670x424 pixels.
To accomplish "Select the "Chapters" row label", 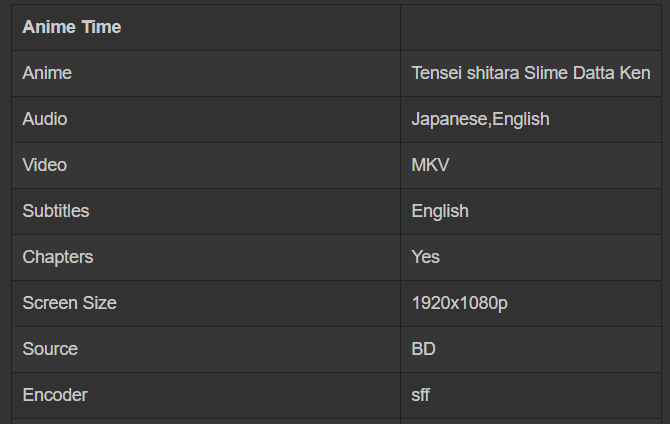I will click(58, 257).
